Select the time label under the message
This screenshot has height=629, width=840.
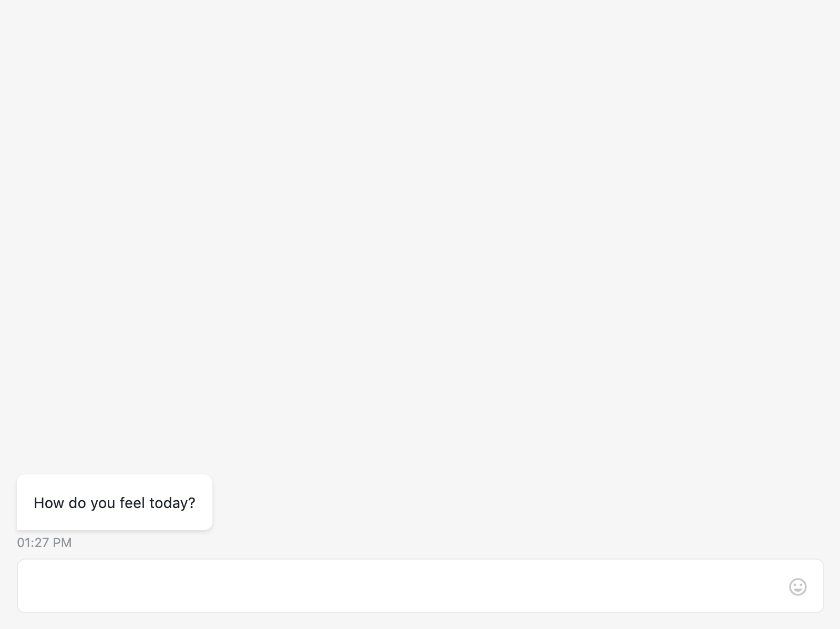coord(44,542)
